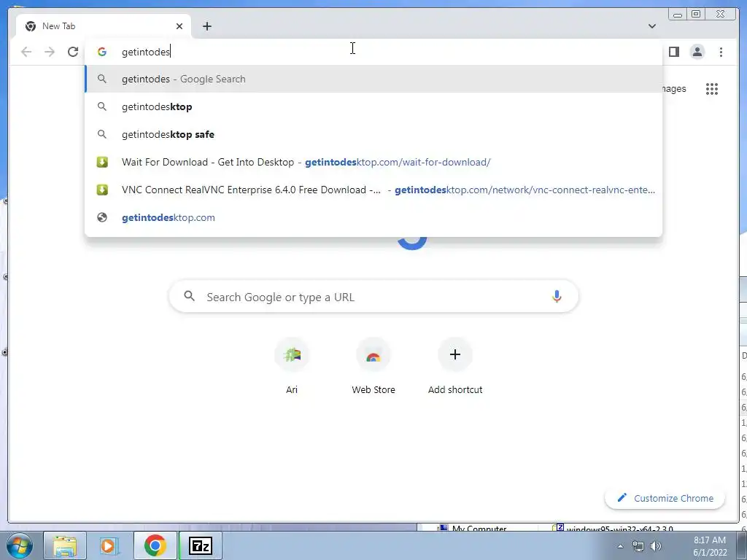Click the green download icon beside Wait For Download
This screenshot has width=747, height=560.
[102, 162]
